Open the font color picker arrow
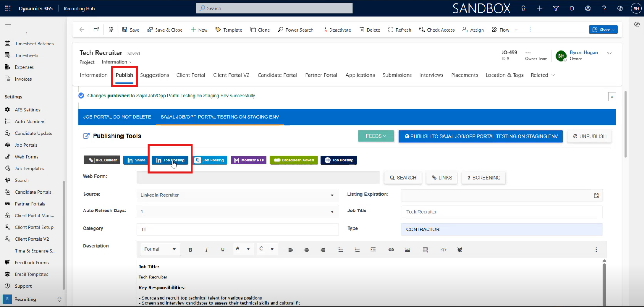The height and width of the screenshot is (307, 644). pos(248,250)
